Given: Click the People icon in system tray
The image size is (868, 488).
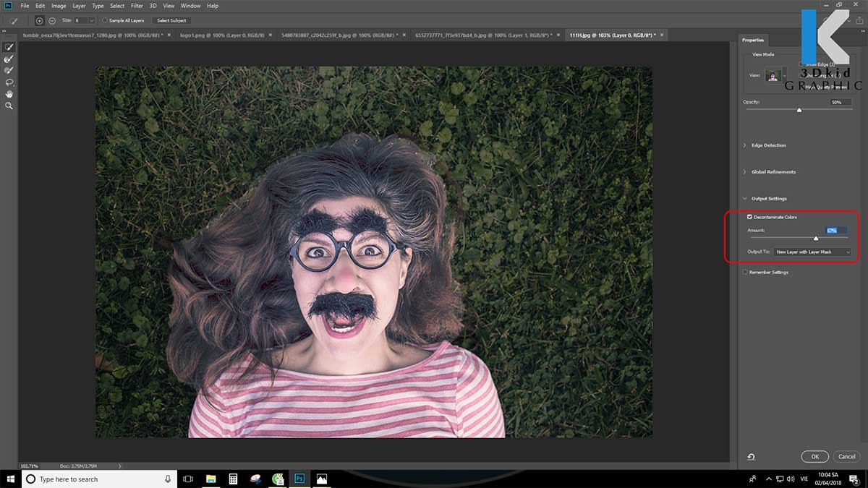Looking at the screenshot, I should 752,479.
